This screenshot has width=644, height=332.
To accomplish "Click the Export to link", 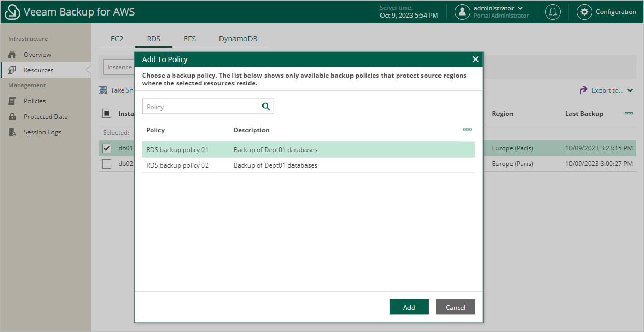I will click(608, 90).
